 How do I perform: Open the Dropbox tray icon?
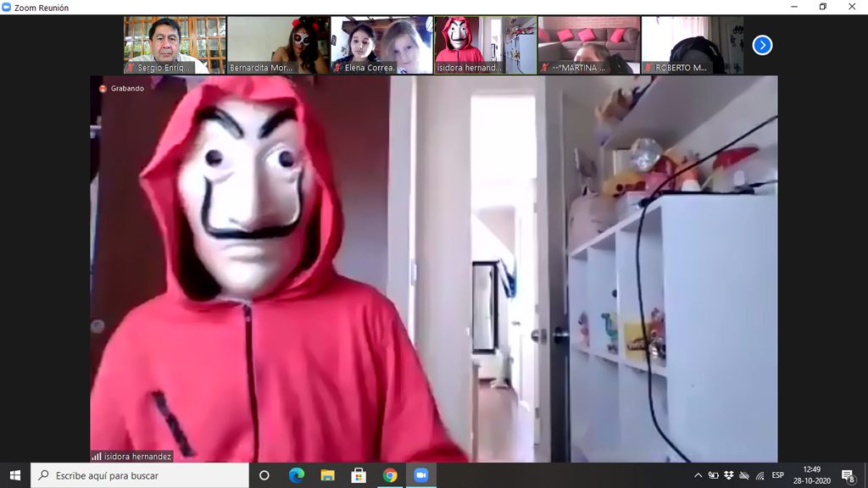pos(729,475)
